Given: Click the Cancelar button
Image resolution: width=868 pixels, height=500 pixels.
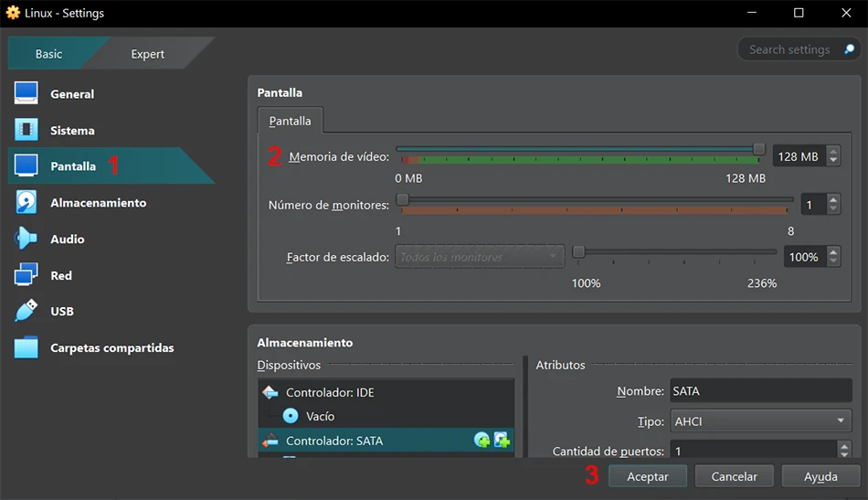Looking at the screenshot, I should (734, 477).
